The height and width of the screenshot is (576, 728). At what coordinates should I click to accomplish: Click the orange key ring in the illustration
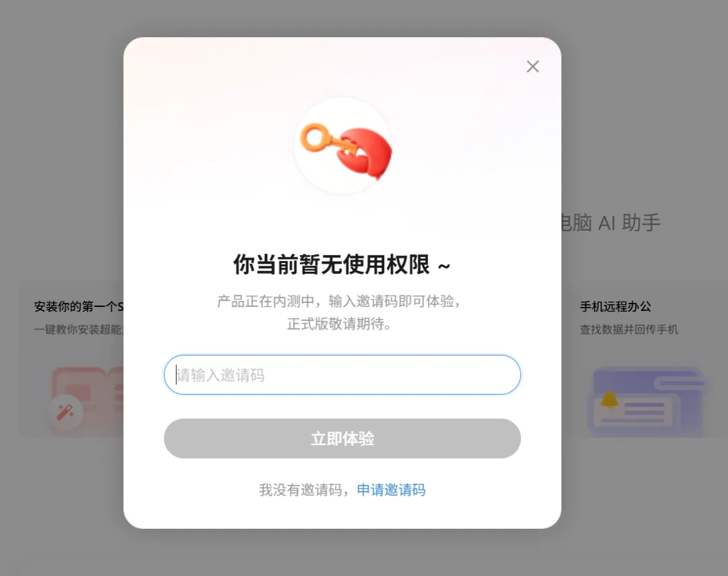314,138
